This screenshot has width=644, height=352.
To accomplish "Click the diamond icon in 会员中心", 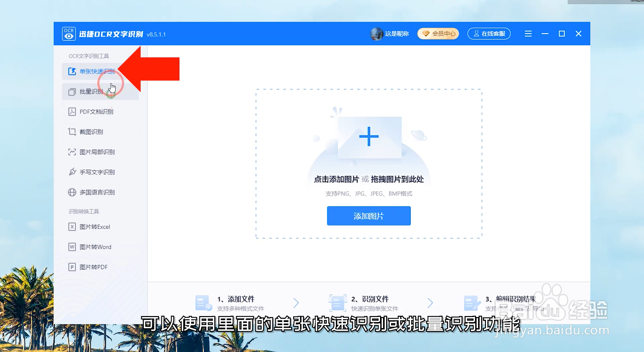I will 426,34.
